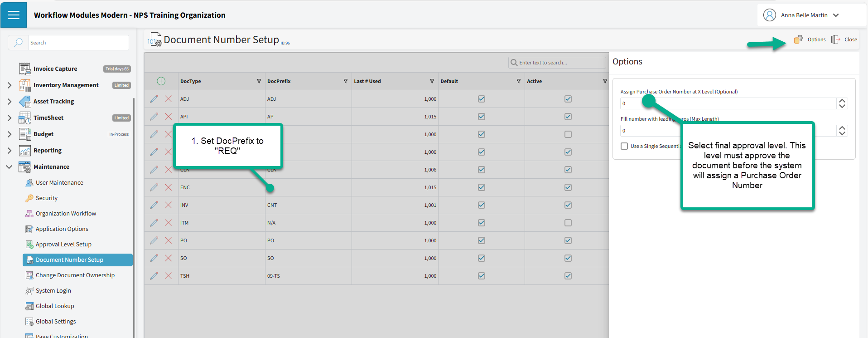
Task: Click the Close button
Action: coord(845,39)
